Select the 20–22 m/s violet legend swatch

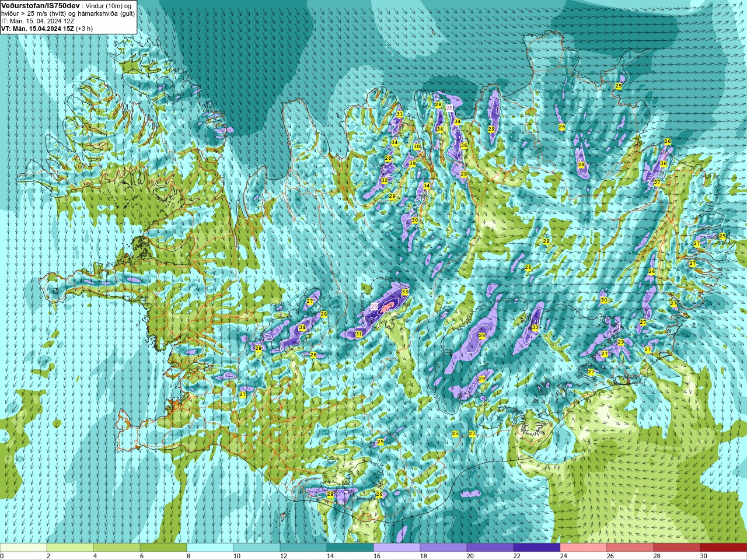pyautogui.click(x=490, y=548)
